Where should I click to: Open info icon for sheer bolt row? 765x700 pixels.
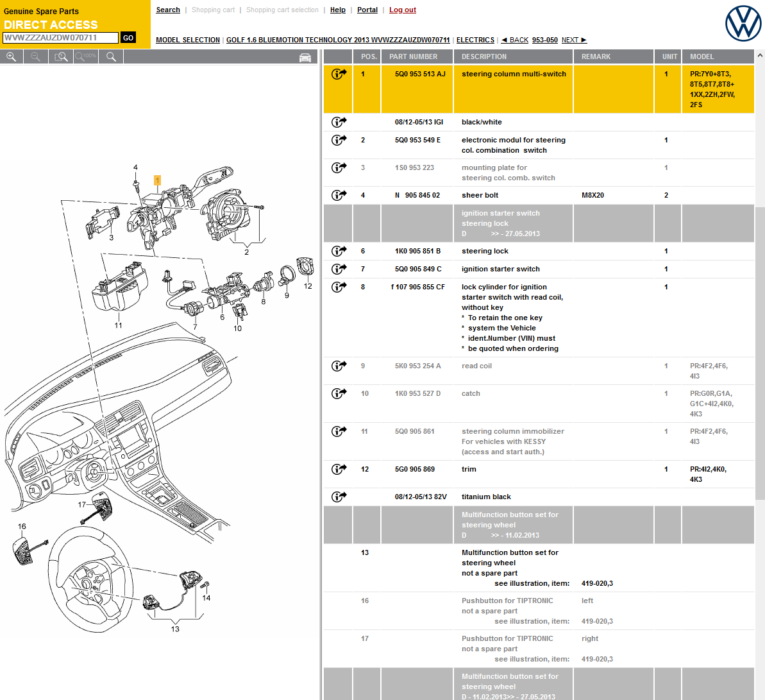click(339, 195)
